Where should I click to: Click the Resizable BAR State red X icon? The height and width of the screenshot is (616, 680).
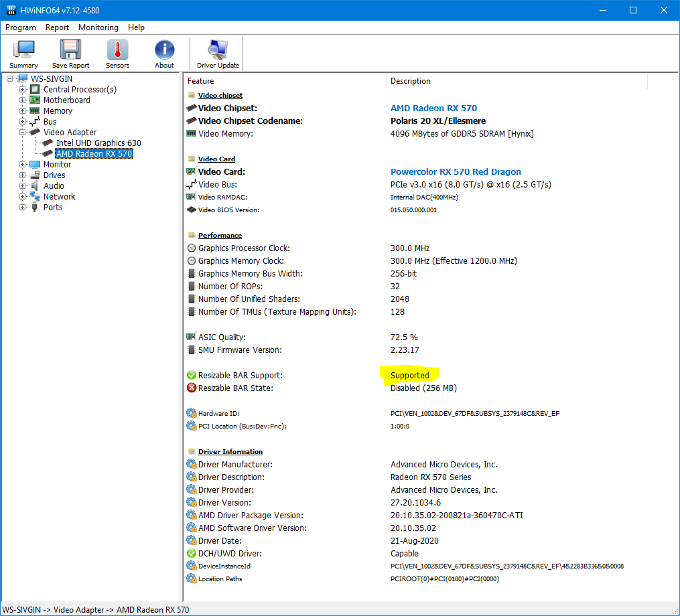pos(192,388)
